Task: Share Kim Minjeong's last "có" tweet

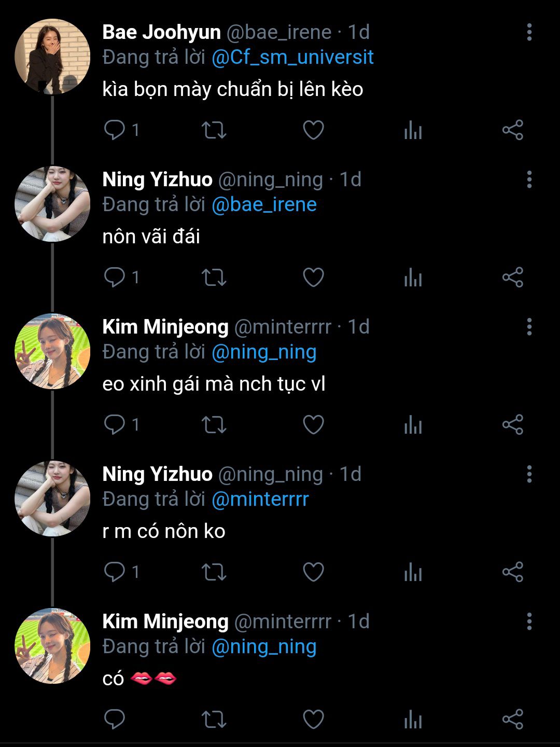Action: 512,719
